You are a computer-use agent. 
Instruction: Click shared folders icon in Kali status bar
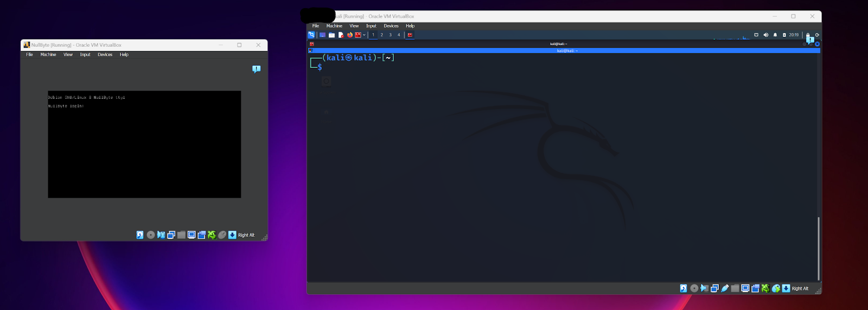click(x=735, y=288)
